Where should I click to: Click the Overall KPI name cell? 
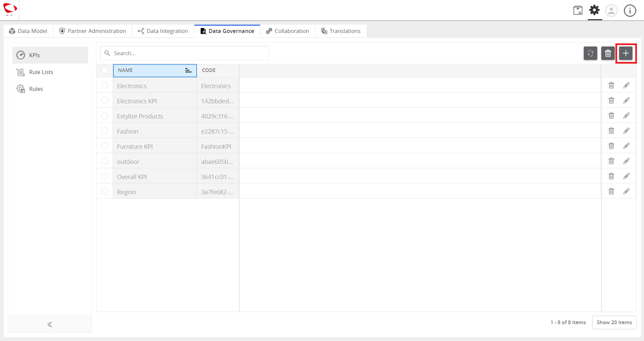point(155,177)
